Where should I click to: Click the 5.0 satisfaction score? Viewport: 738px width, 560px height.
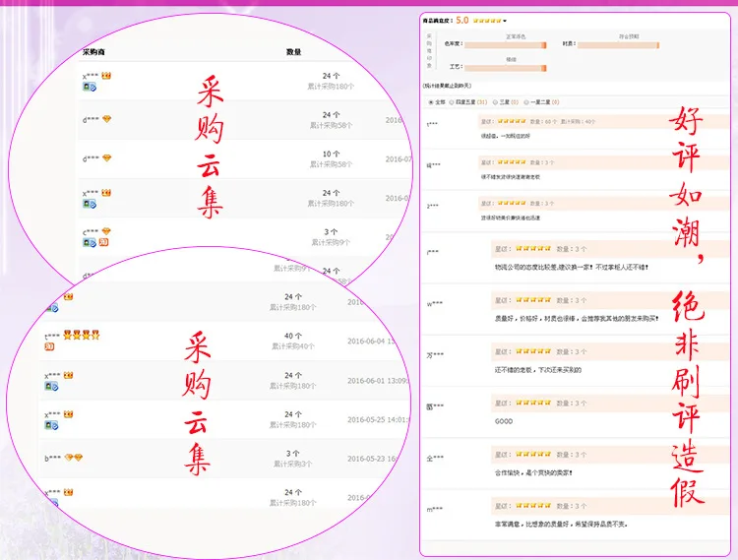(462, 21)
